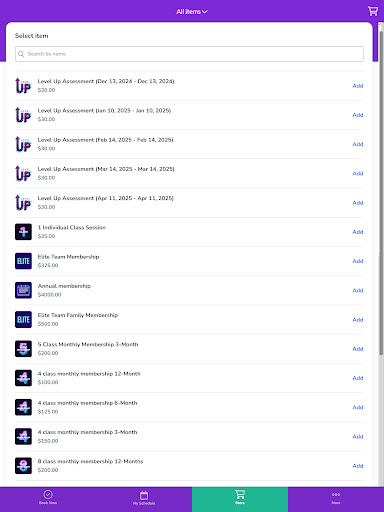This screenshot has height=512, width=384.
Task: Add Annual membership for $4000.00
Action: coord(358,290)
